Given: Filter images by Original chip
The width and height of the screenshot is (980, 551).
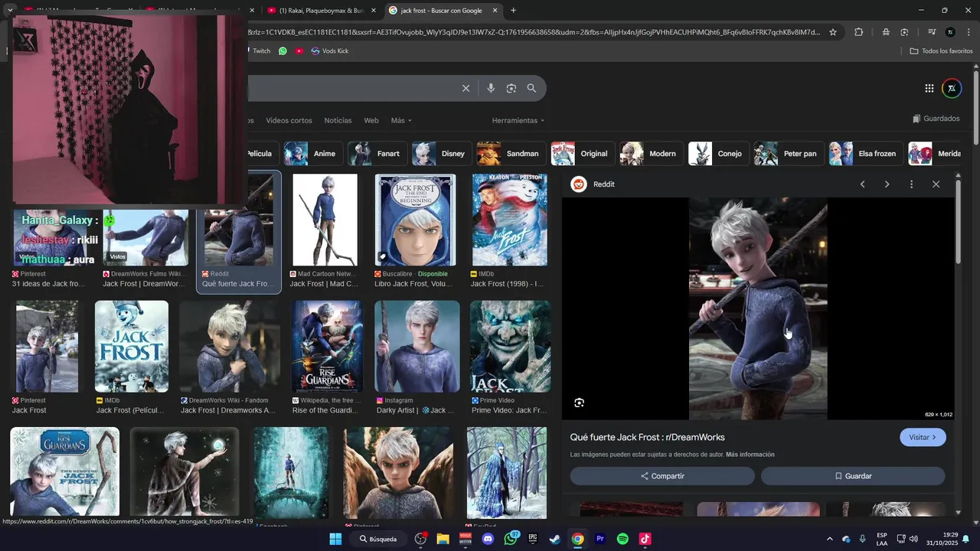Looking at the screenshot, I should coord(582,153).
